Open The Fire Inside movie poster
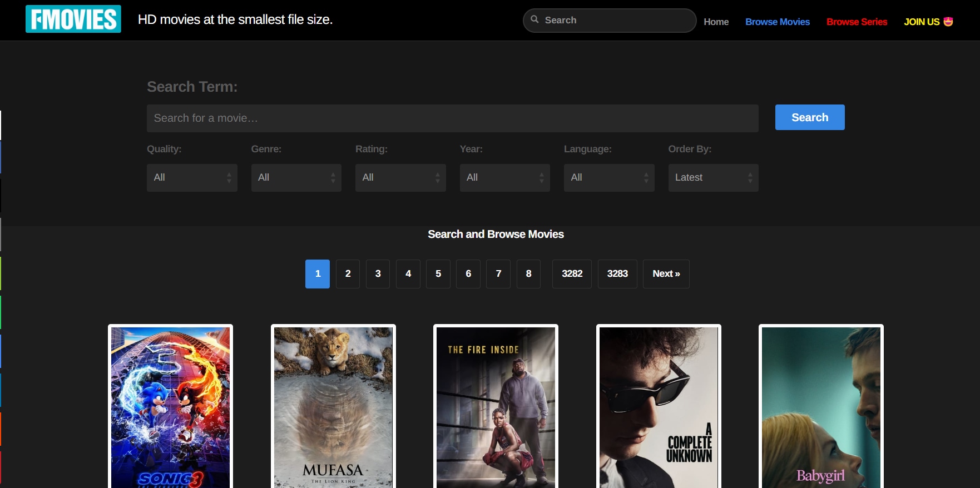 pos(496,407)
